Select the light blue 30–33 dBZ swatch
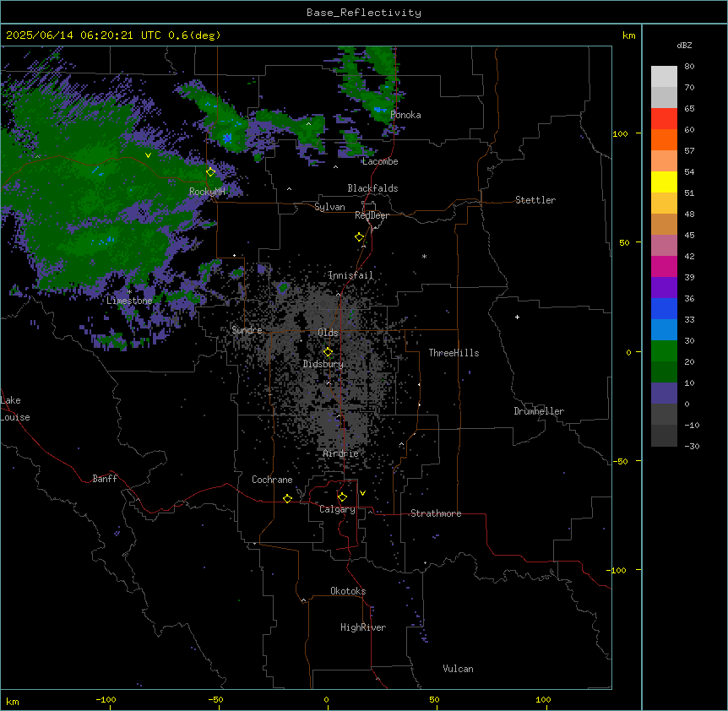 click(x=664, y=330)
